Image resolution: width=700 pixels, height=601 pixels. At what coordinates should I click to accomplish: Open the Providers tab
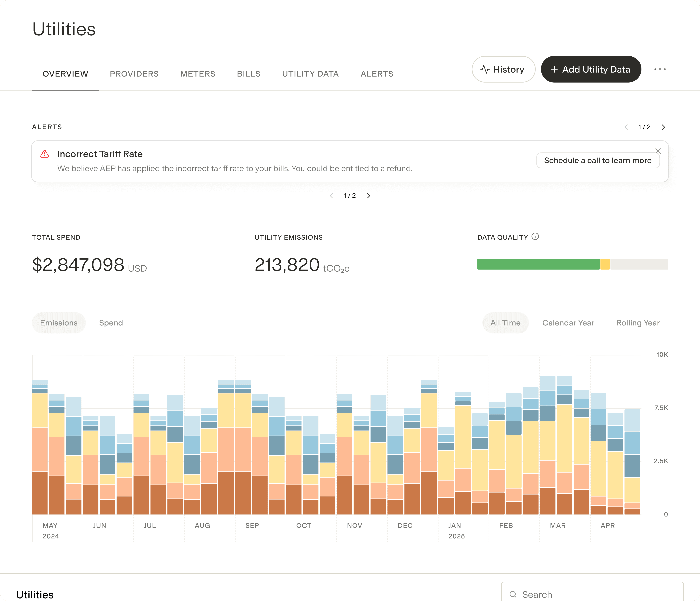(x=134, y=74)
